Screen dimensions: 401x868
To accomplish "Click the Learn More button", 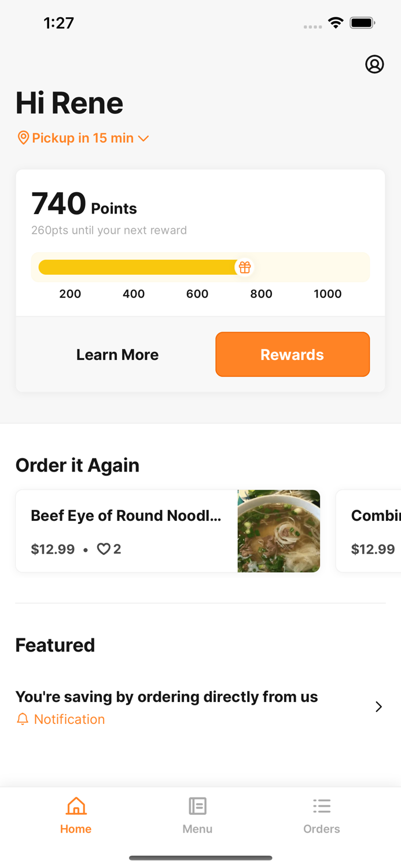I will click(117, 354).
